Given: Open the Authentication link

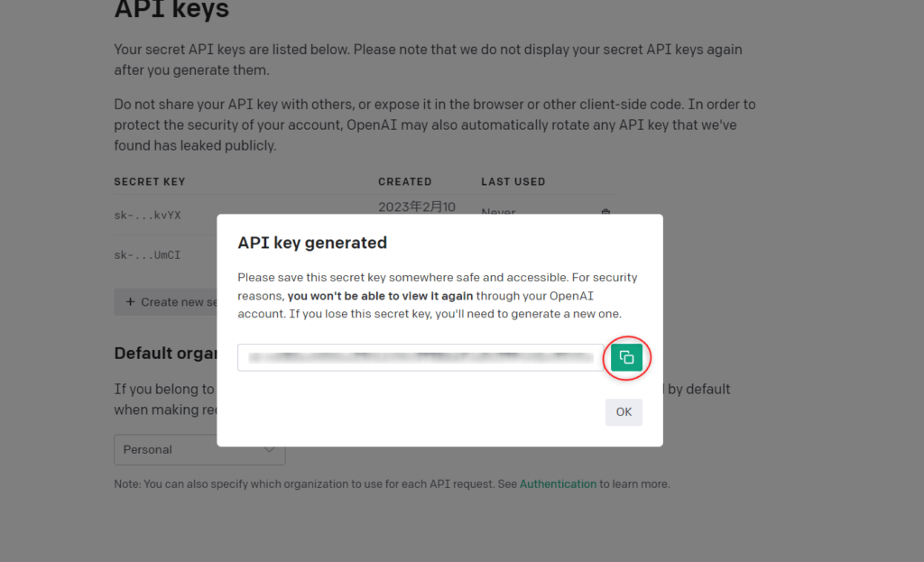Looking at the screenshot, I should click(558, 484).
